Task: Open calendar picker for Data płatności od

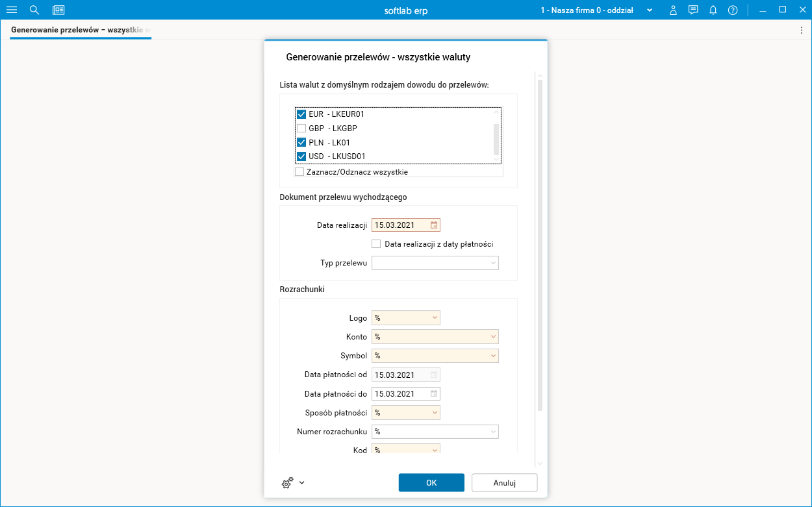Action: pyautogui.click(x=434, y=375)
